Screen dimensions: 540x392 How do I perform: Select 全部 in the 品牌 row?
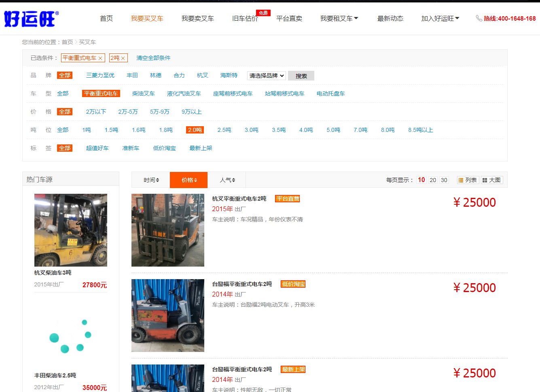pyautogui.click(x=65, y=75)
